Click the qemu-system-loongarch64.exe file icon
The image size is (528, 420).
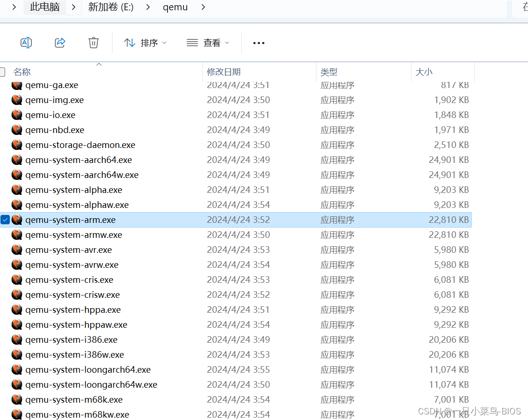point(17,370)
